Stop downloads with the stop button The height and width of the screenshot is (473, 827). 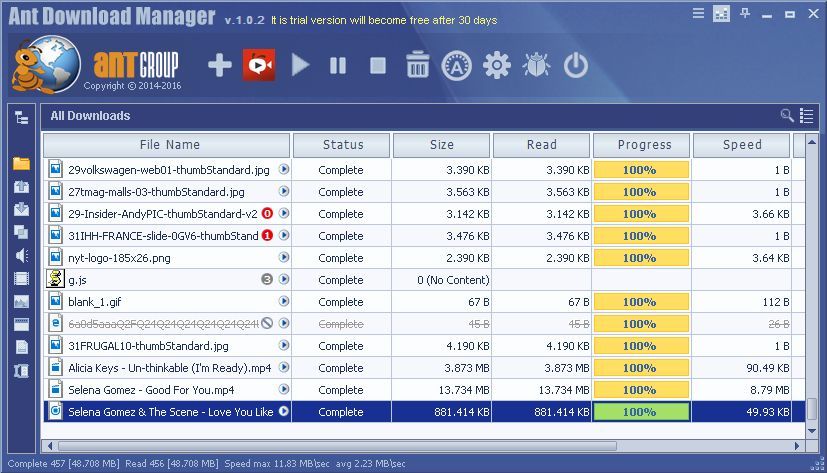[378, 65]
